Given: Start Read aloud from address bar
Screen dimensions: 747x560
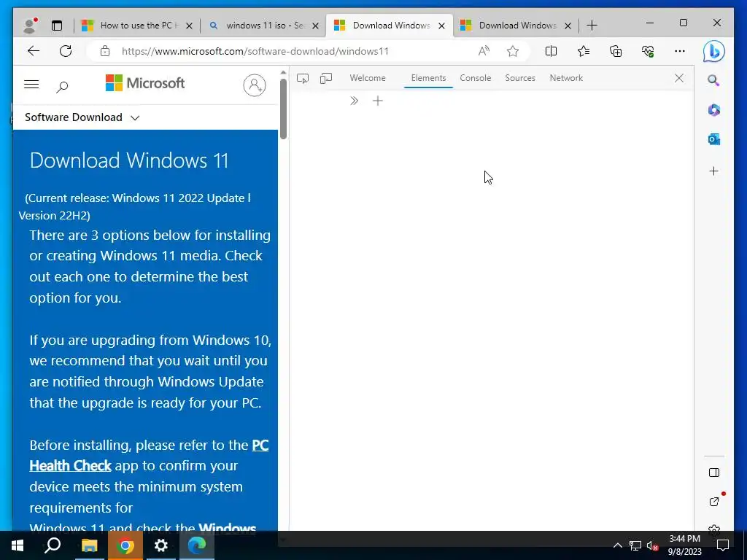Looking at the screenshot, I should 484,51.
